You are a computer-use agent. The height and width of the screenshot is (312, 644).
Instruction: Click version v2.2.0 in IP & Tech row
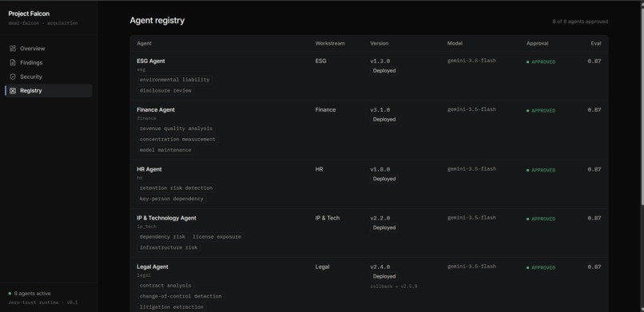[380, 218]
